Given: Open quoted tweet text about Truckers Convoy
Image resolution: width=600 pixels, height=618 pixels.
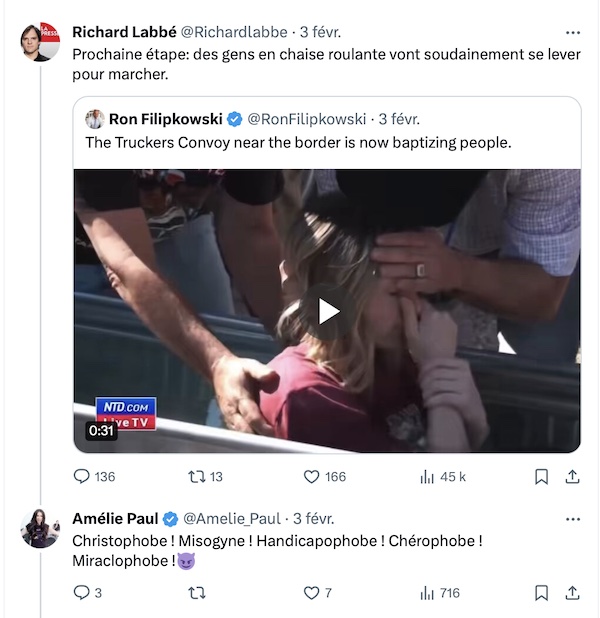Looking at the screenshot, I should click(x=298, y=143).
